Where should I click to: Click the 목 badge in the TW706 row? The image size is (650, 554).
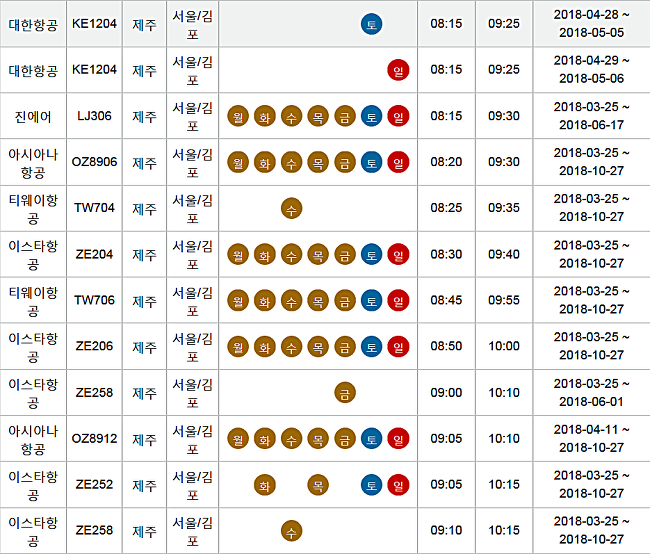coord(318,301)
